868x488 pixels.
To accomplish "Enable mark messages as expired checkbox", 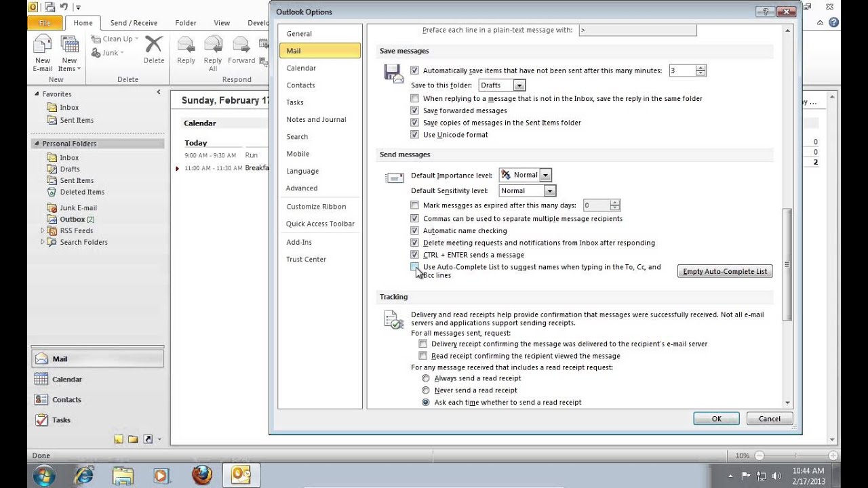I will point(414,205).
